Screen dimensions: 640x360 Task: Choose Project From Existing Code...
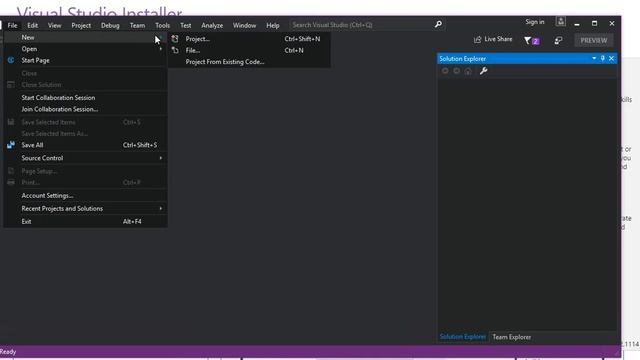tap(249, 62)
